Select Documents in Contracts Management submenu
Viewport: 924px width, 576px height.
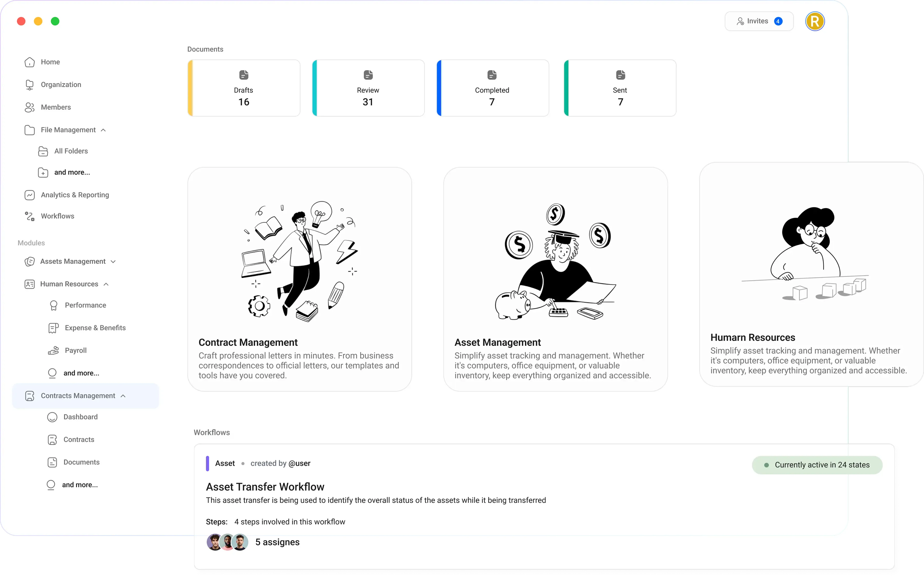[81, 463]
